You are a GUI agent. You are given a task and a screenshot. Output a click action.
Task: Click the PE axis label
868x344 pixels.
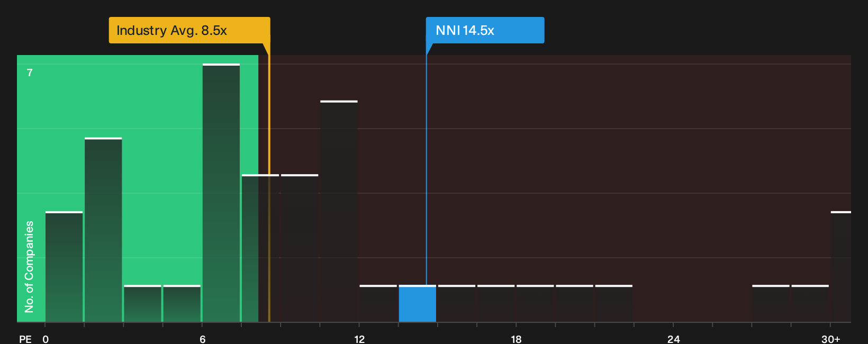[25, 339]
